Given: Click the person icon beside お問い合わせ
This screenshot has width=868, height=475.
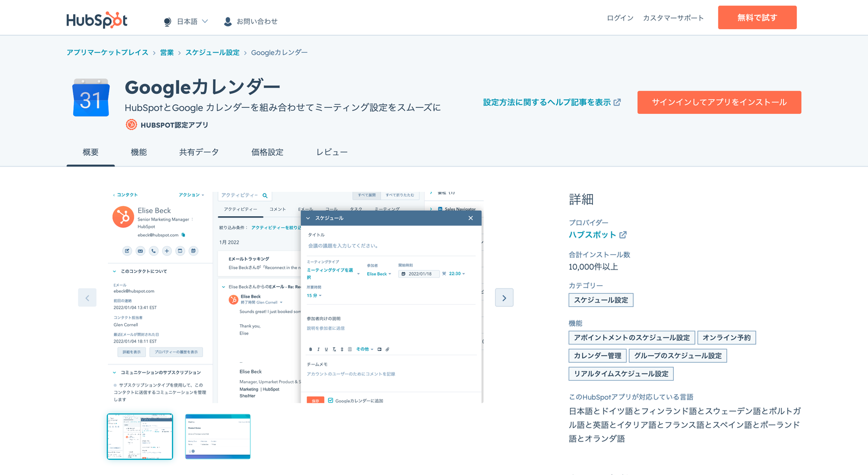Looking at the screenshot, I should [228, 22].
